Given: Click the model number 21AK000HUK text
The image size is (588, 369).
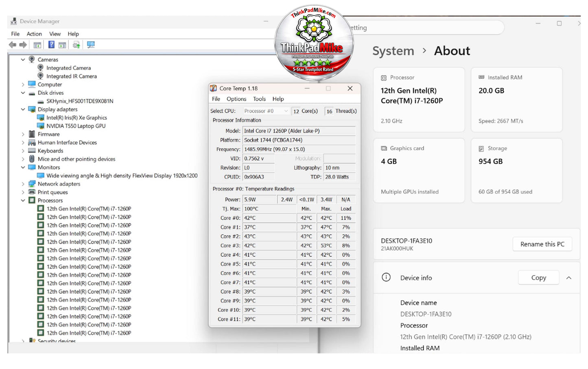Looking at the screenshot, I should tap(397, 248).
